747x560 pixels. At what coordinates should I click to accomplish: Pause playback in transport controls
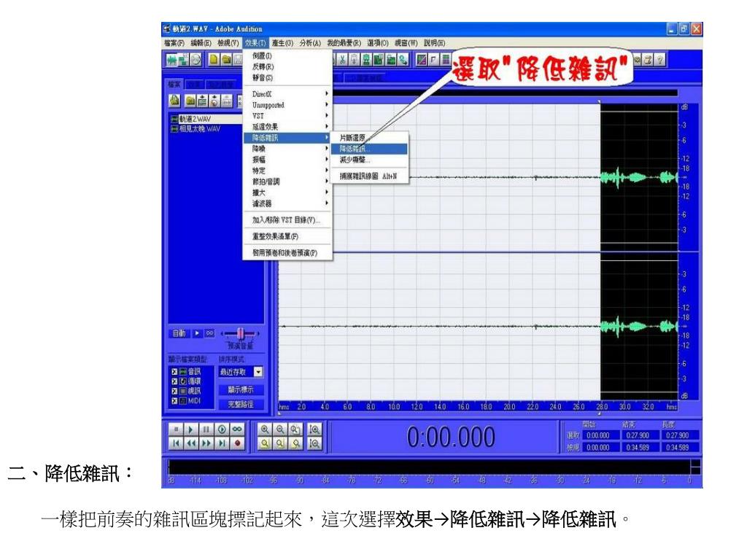pyautogui.click(x=206, y=429)
